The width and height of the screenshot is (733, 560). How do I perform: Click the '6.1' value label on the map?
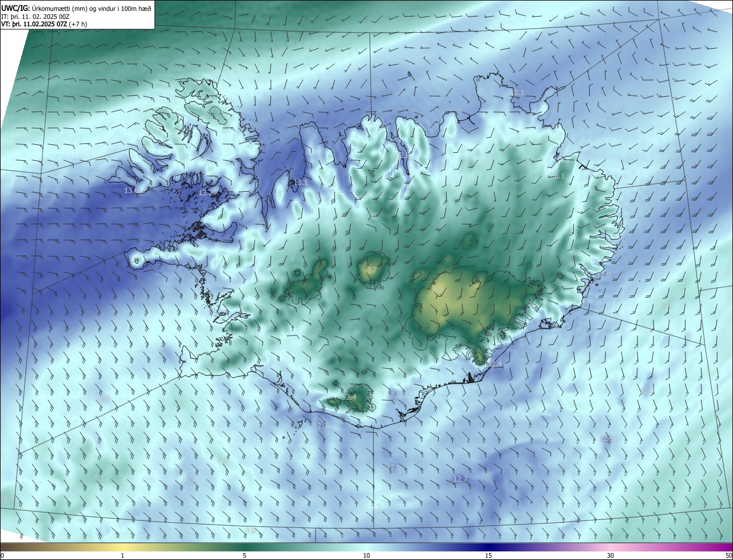(x=560, y=176)
